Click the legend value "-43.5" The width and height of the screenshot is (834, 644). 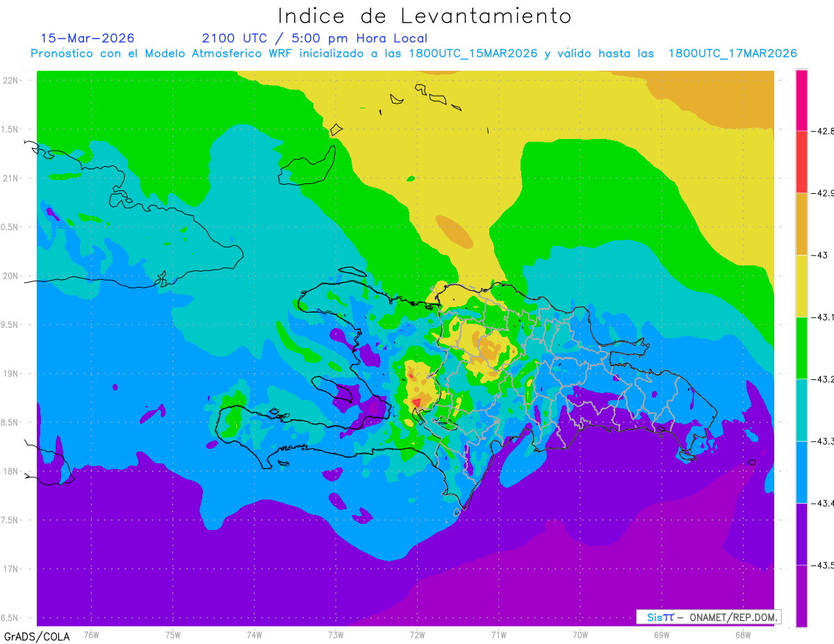click(x=823, y=565)
